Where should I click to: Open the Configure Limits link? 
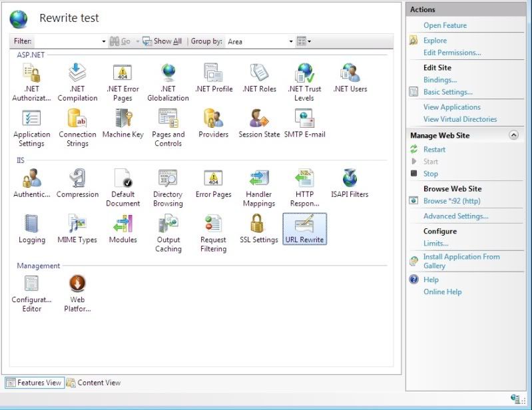click(435, 243)
